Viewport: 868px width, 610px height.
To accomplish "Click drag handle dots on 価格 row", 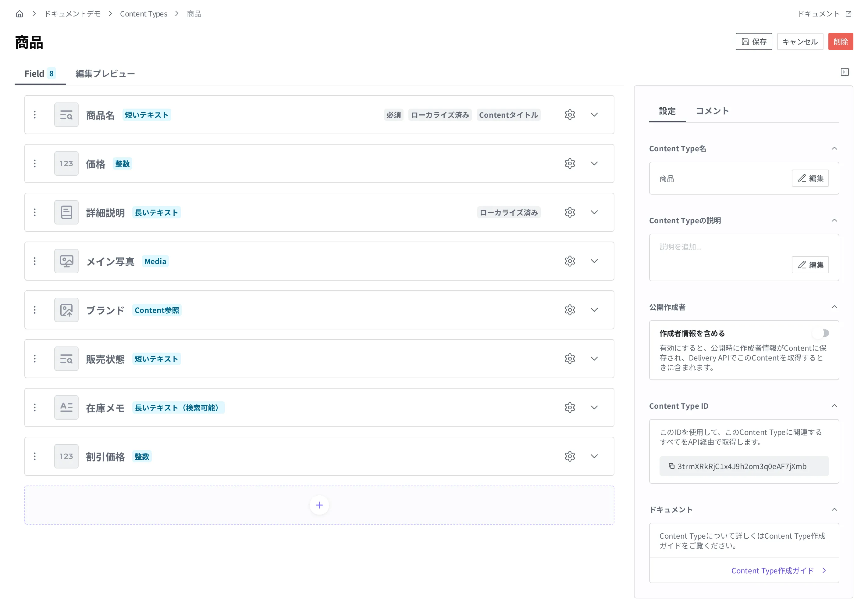I will pos(35,163).
